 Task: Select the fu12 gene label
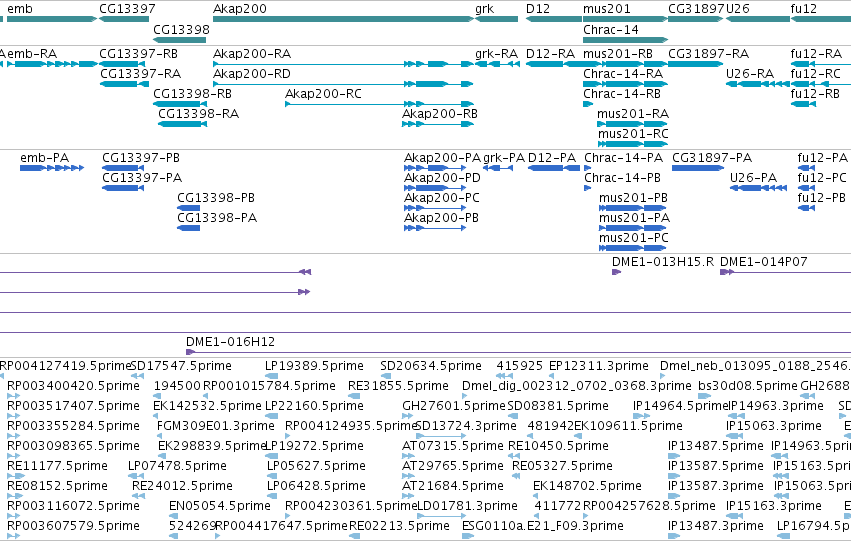pos(804,9)
